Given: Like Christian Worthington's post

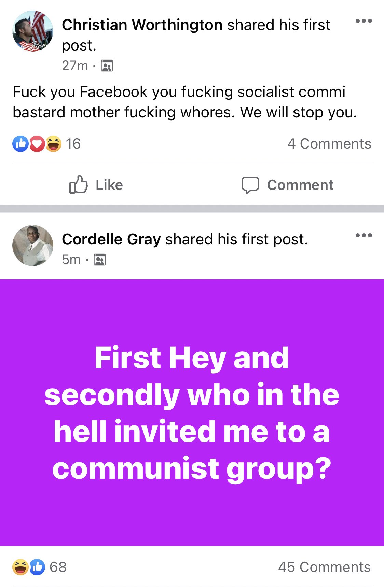Looking at the screenshot, I should [x=96, y=185].
